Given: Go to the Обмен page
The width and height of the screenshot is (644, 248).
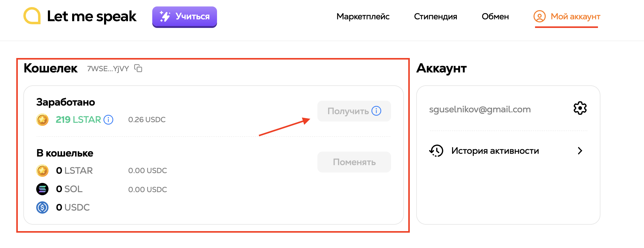Looking at the screenshot, I should pos(495,17).
